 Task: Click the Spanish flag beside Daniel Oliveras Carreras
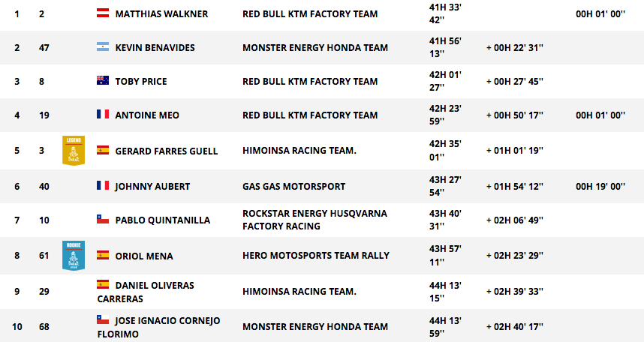coord(103,284)
